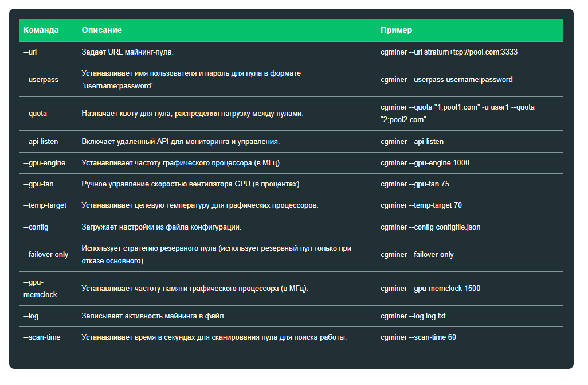
Task: Select the --failover-only command cell
Action: [46, 255]
